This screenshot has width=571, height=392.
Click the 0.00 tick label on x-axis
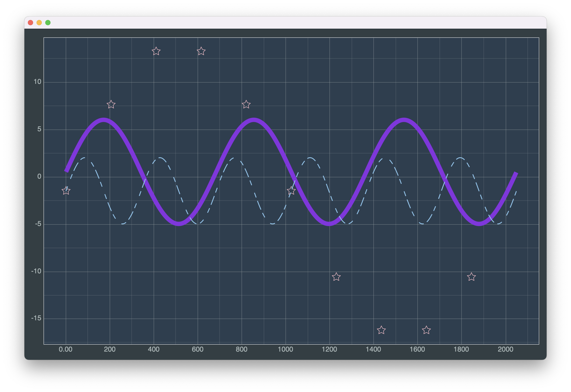click(x=65, y=349)
